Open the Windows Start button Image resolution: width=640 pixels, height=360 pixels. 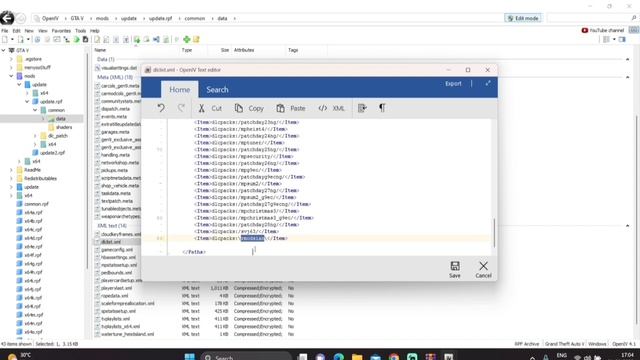click(189, 357)
